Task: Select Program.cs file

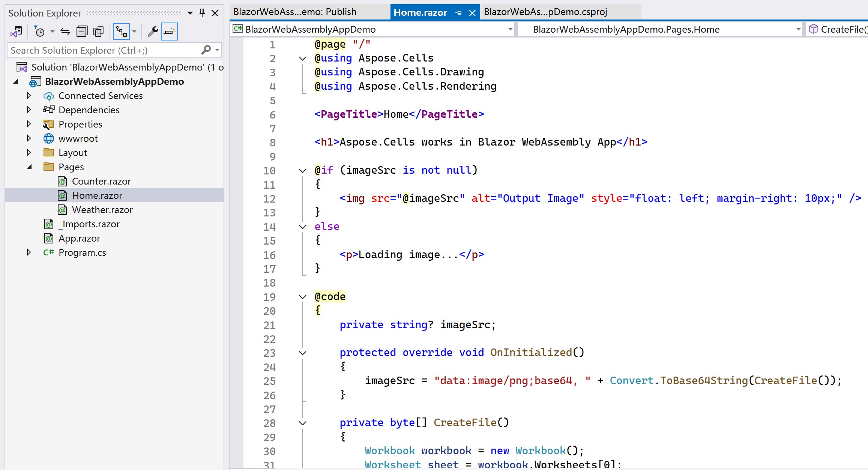Action: [82, 252]
